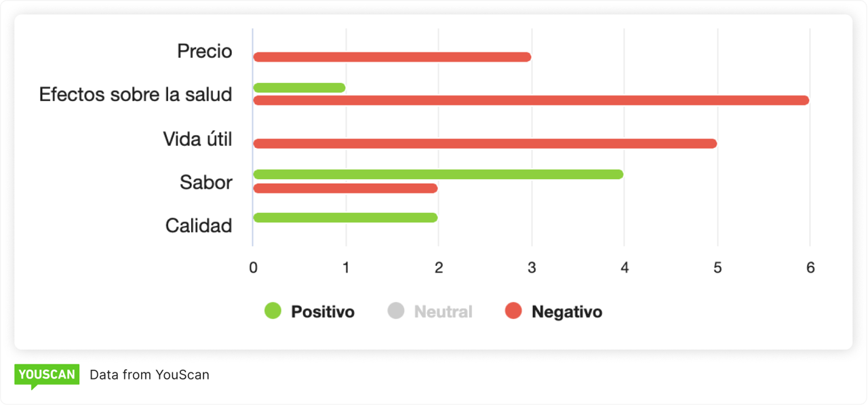The image size is (868, 405).
Task: Click the gray Neutral legend dot
Action: click(x=395, y=311)
